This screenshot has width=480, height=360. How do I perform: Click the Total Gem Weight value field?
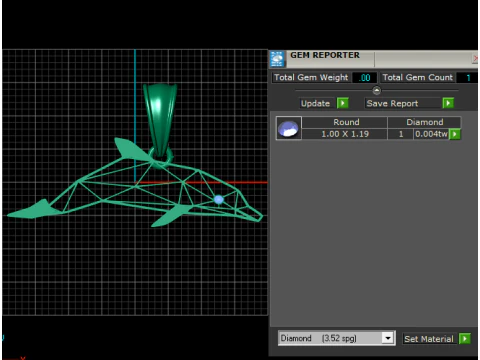point(365,78)
